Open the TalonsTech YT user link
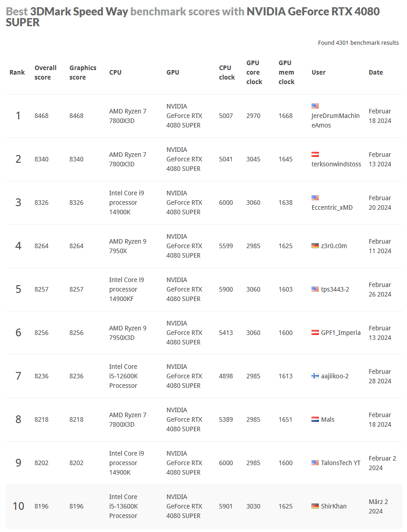The image size is (407, 532). [341, 463]
